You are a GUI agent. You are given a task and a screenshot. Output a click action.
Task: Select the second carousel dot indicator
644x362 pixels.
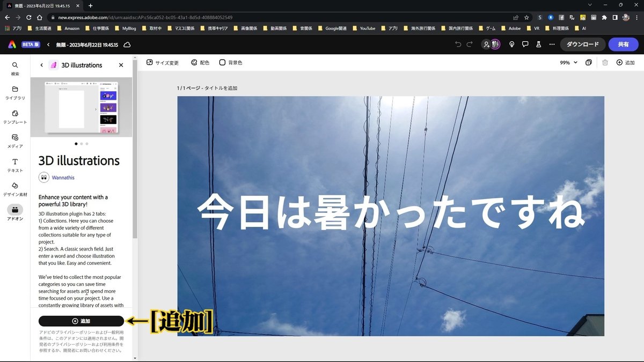click(81, 144)
